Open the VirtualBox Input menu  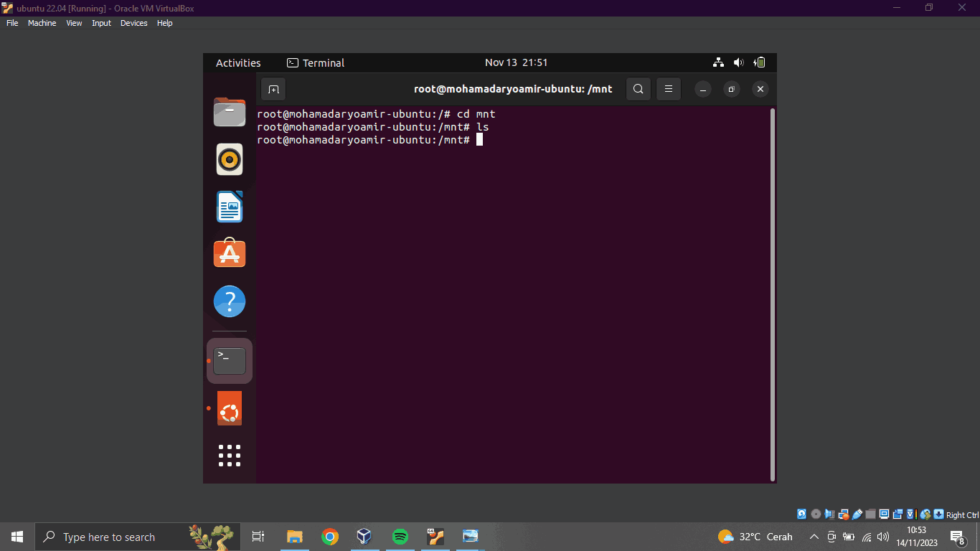101,23
